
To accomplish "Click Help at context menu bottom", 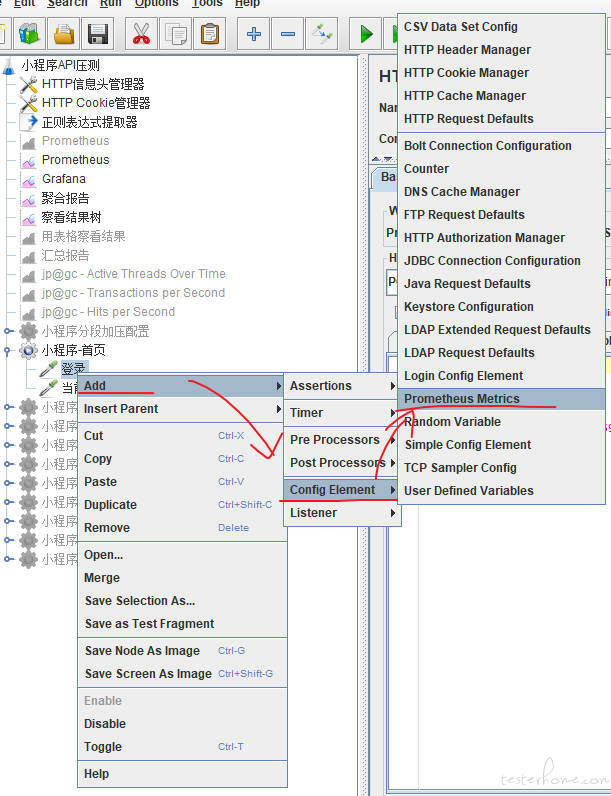I will click(182, 774).
